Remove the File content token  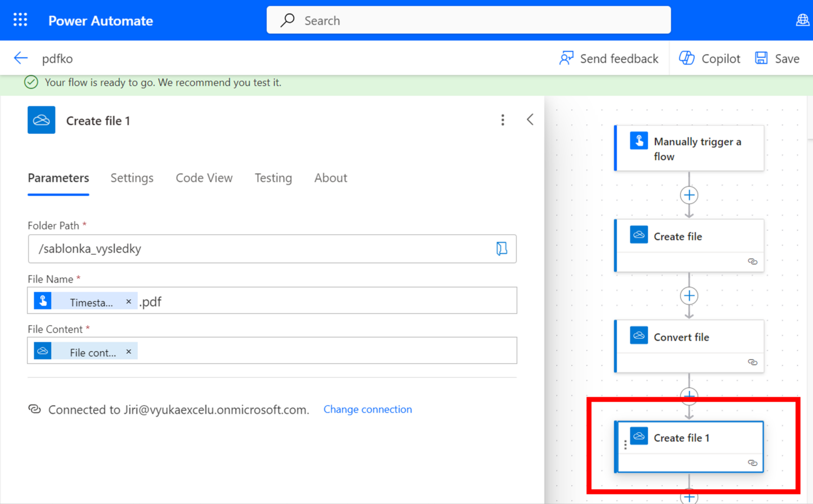(x=129, y=351)
